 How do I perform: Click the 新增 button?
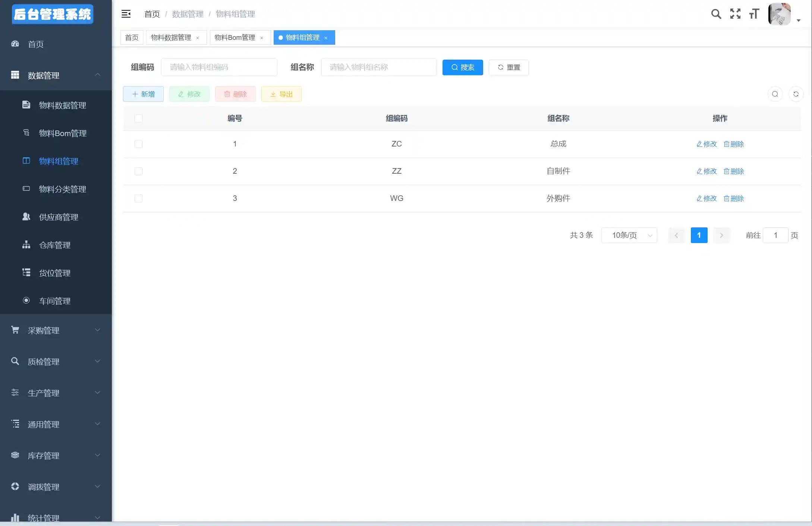click(x=143, y=94)
